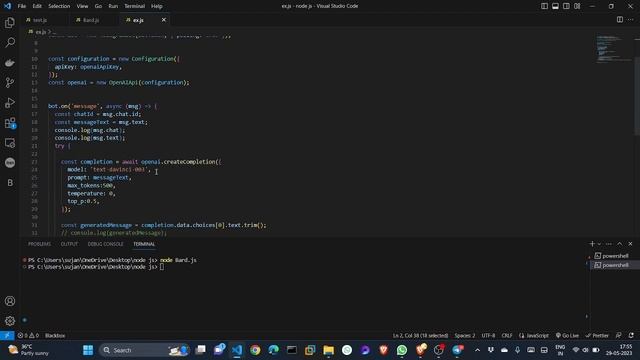This screenshot has width=640, height=360.
Task: Click Ln 2, Col 38 cursor position
Action: coord(420,336)
